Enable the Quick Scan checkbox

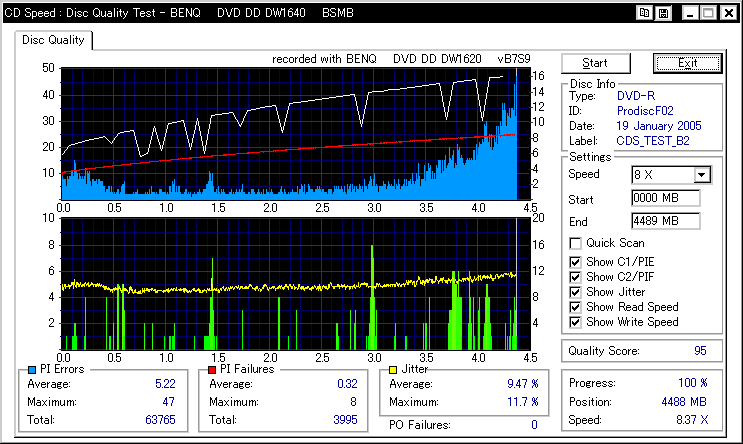(575, 243)
